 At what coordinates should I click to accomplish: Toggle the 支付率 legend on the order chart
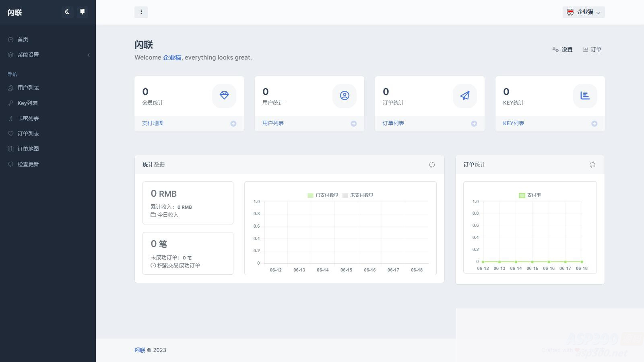click(x=530, y=195)
